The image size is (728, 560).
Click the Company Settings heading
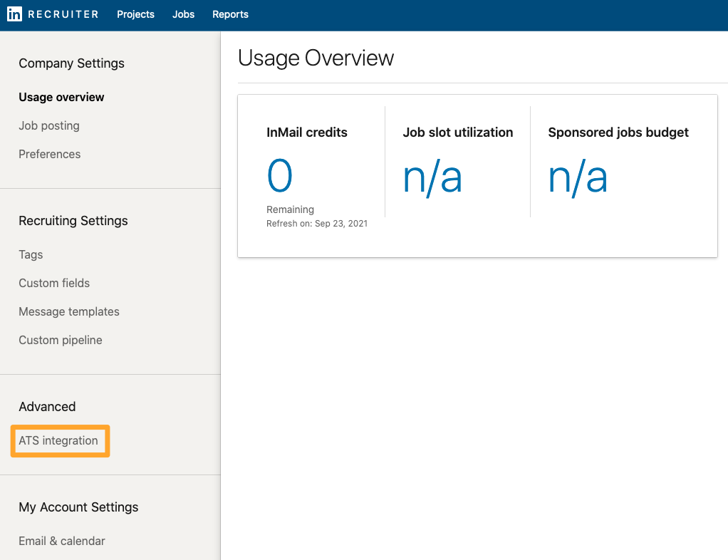click(71, 63)
